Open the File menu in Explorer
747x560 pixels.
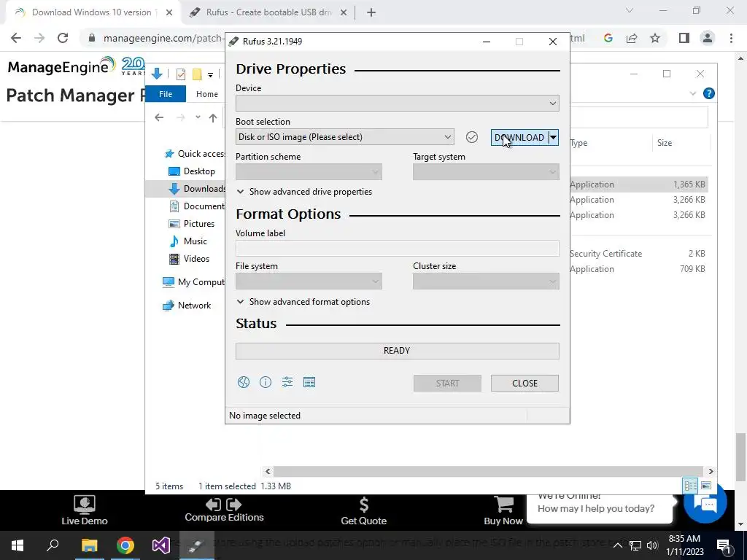[166, 94]
